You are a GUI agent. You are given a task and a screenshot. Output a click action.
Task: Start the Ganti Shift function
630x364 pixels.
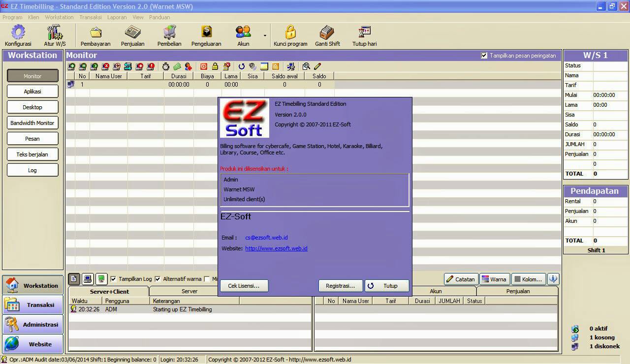(327, 34)
